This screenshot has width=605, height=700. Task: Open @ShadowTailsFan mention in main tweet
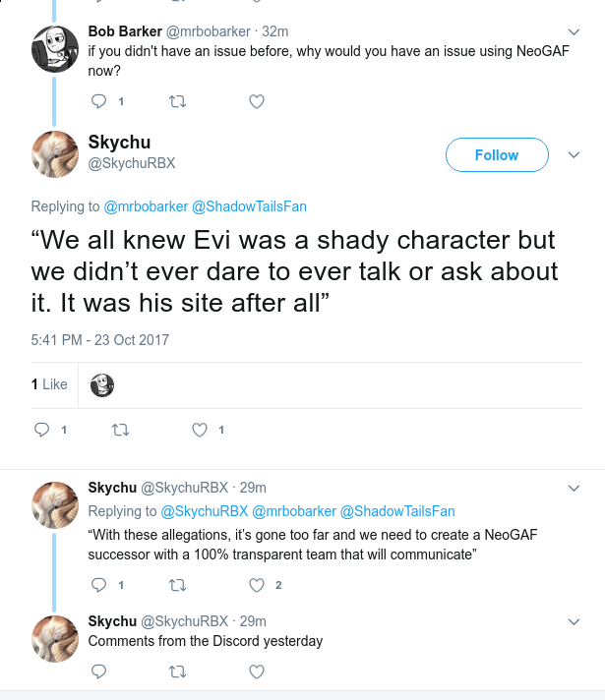click(249, 206)
